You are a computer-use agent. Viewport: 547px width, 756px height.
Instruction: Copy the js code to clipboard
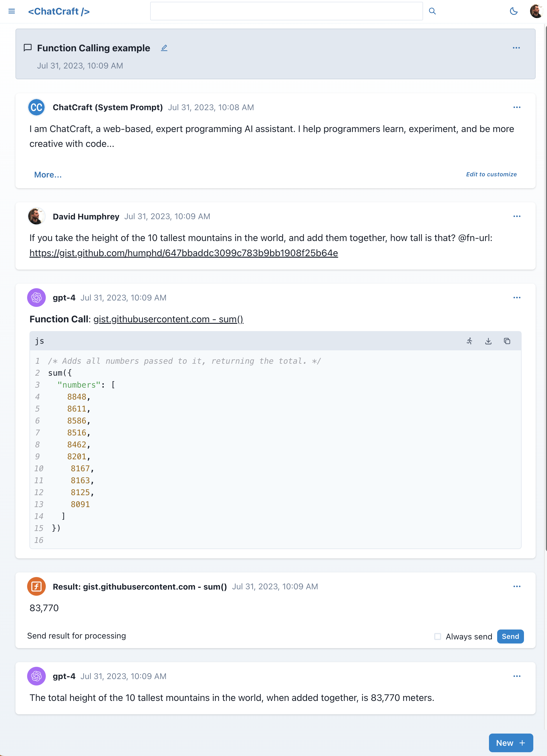[x=507, y=341]
